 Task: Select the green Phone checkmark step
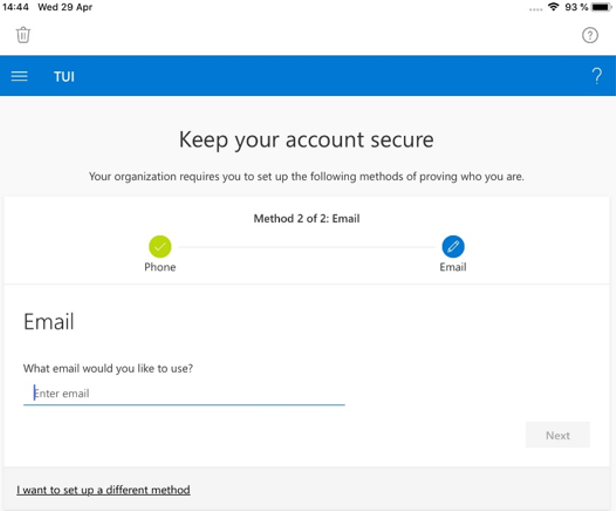coord(160,247)
